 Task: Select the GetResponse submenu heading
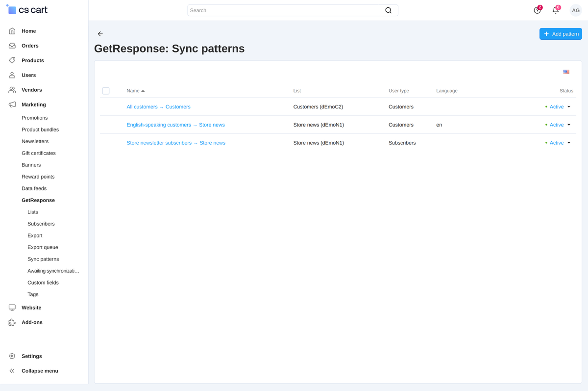click(x=38, y=200)
